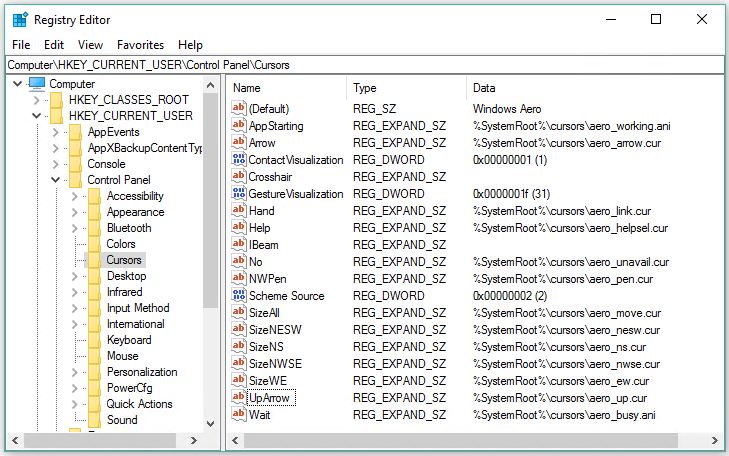Click the string icon beside SizeNESW
This screenshot has width=729, height=456.
[x=239, y=329]
